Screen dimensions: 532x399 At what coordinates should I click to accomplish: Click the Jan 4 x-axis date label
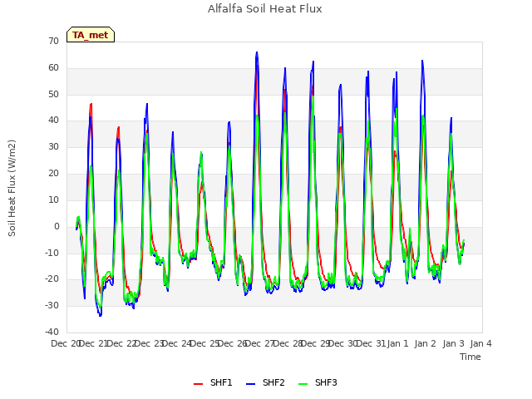(x=481, y=343)
